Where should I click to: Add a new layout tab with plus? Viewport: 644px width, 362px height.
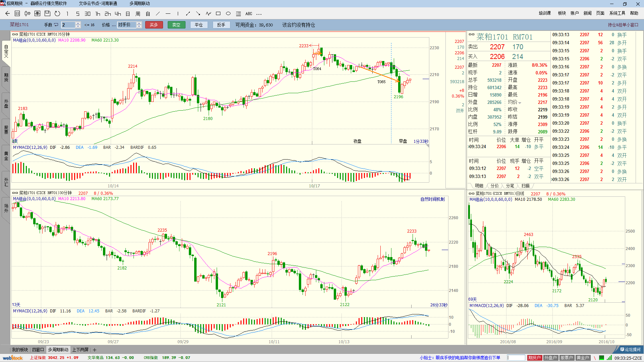95,350
